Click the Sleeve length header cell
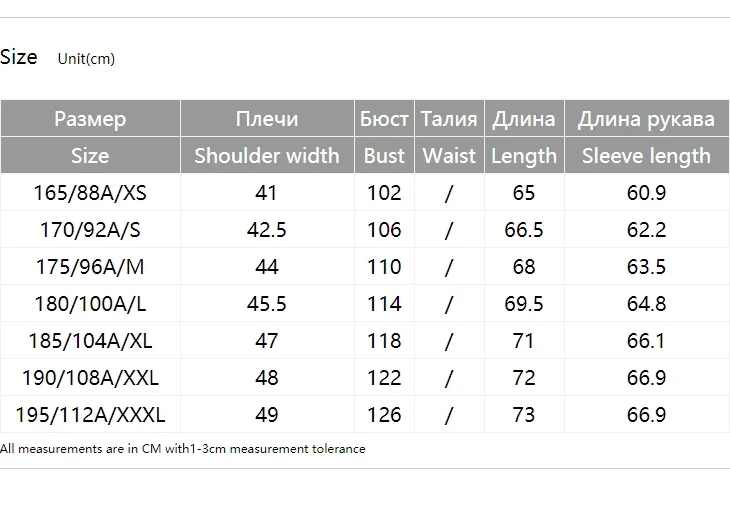The width and height of the screenshot is (730, 506). tap(647, 155)
